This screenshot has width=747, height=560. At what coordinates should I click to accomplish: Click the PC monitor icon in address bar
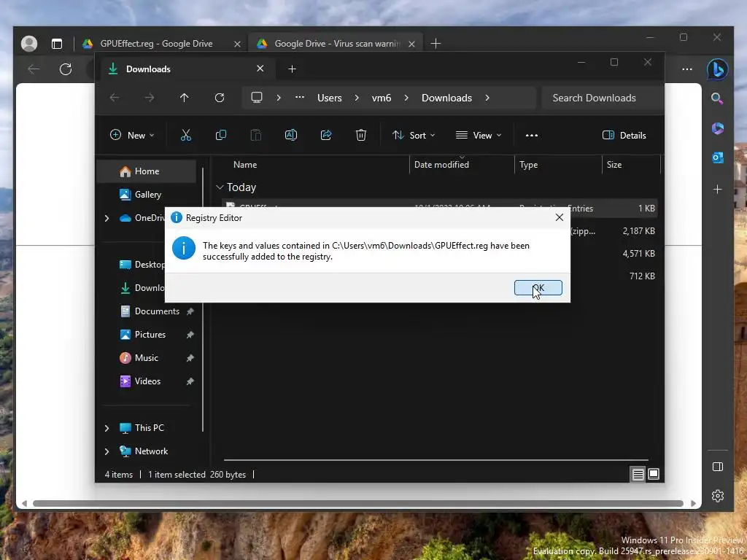tap(257, 98)
